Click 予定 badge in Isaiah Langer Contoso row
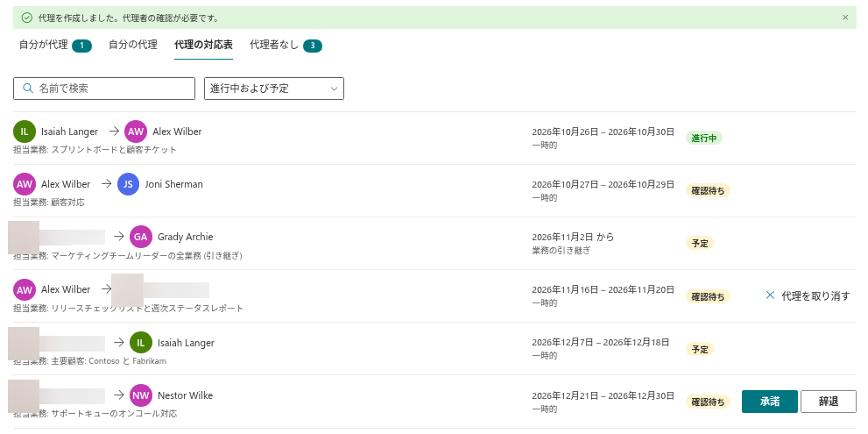Viewport: 868px width, 434px height. pyautogui.click(x=700, y=349)
